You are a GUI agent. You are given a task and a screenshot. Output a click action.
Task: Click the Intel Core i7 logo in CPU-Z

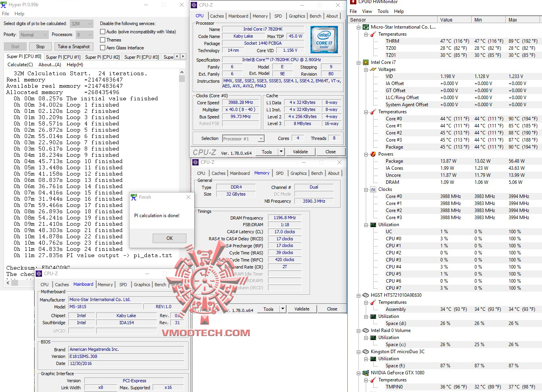pos(324,39)
